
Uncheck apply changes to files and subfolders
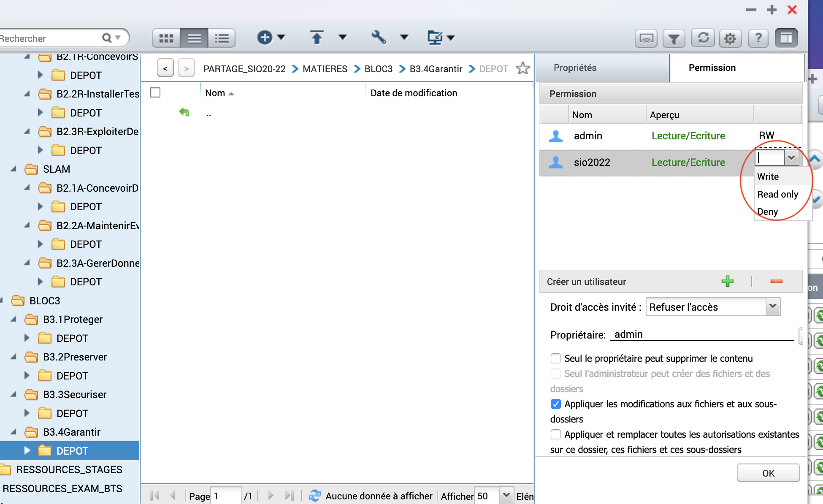point(556,404)
